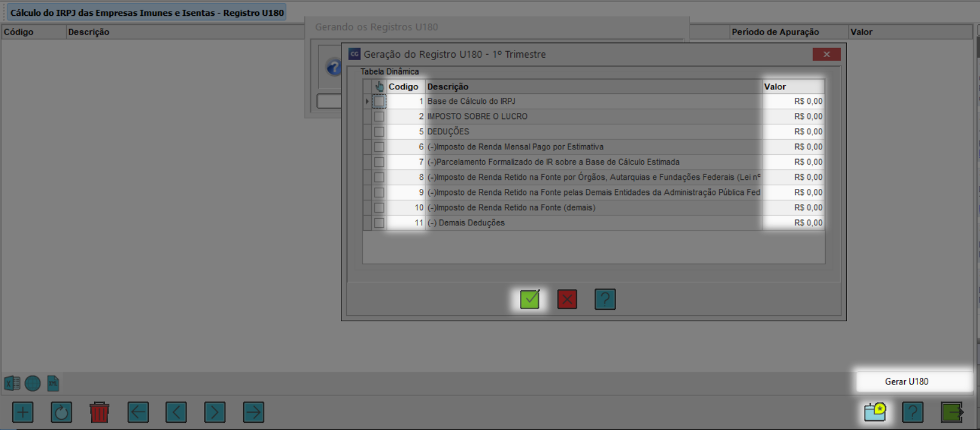Select '(-)Parcelamento Formalizado de IR' description
Viewport: 980px width, 430px height.
(x=593, y=162)
